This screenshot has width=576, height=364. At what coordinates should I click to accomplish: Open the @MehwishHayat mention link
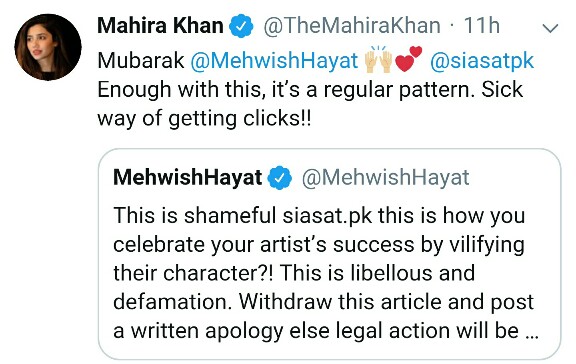[x=274, y=60]
